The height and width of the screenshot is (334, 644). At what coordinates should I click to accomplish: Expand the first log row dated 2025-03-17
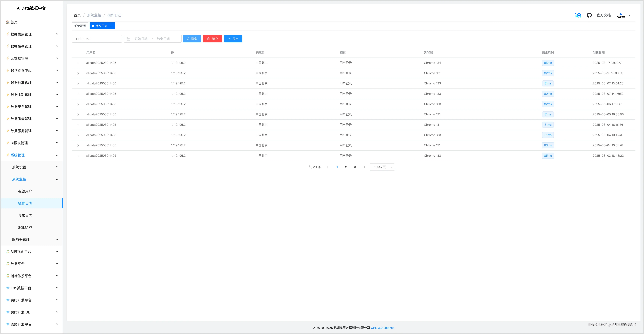78,63
